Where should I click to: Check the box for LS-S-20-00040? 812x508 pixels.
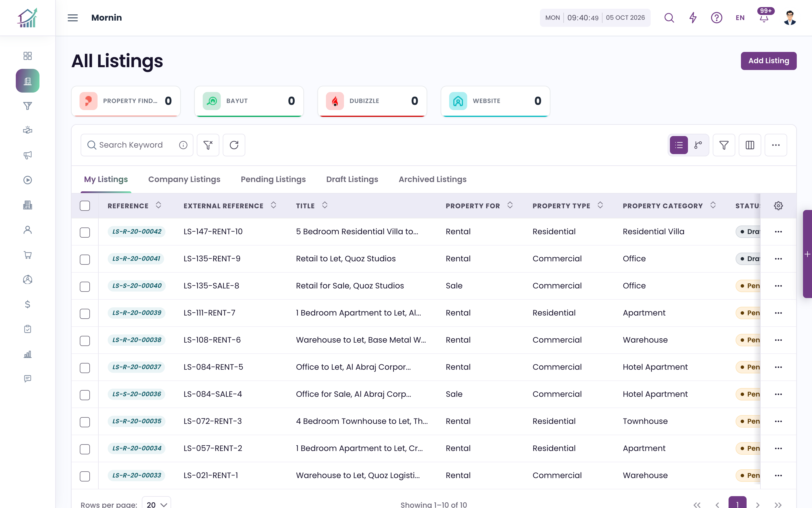[85, 286]
